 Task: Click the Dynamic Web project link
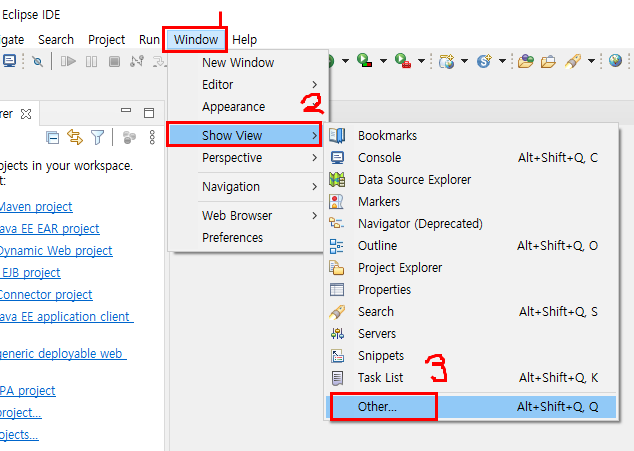56,250
